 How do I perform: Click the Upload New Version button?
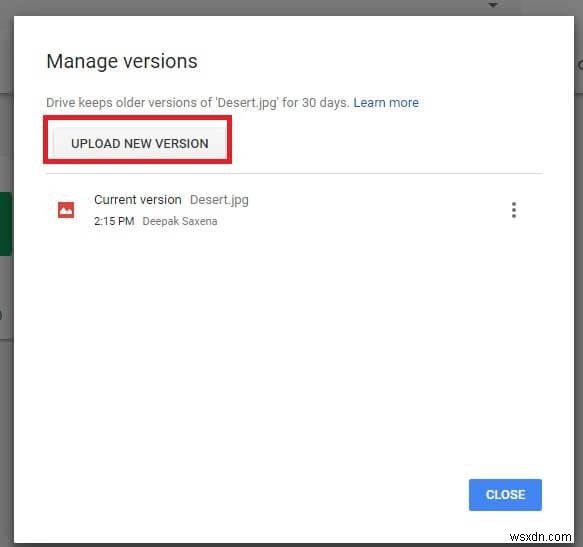[x=139, y=143]
